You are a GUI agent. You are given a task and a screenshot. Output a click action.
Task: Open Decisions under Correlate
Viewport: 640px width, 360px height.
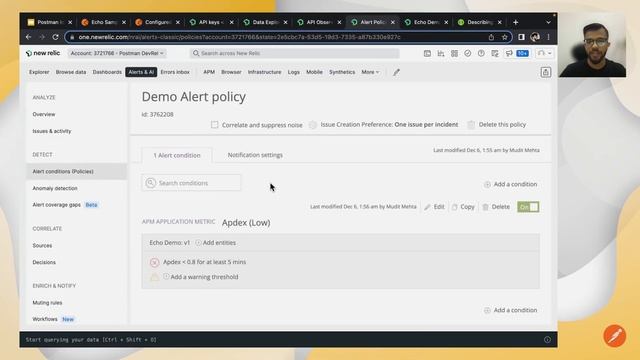tap(44, 262)
